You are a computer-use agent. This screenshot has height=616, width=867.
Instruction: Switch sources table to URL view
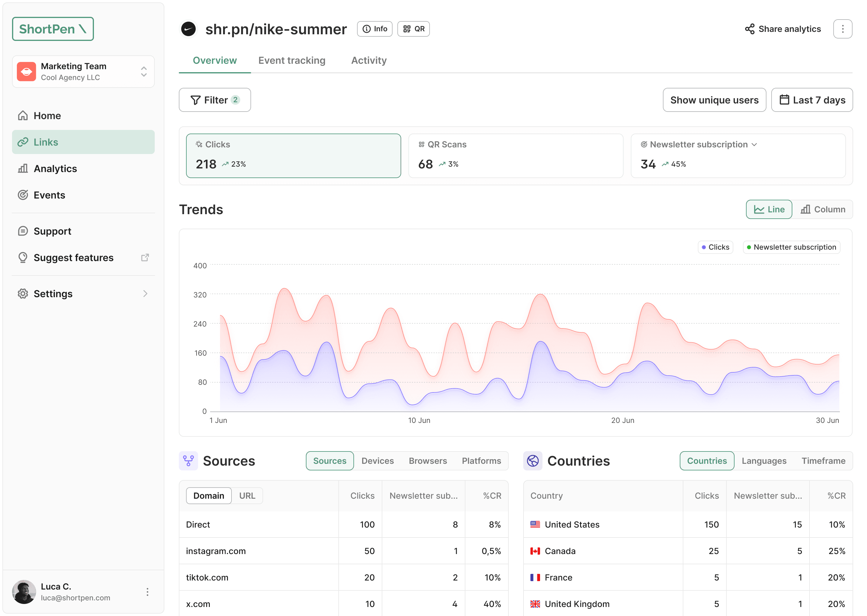[247, 495]
